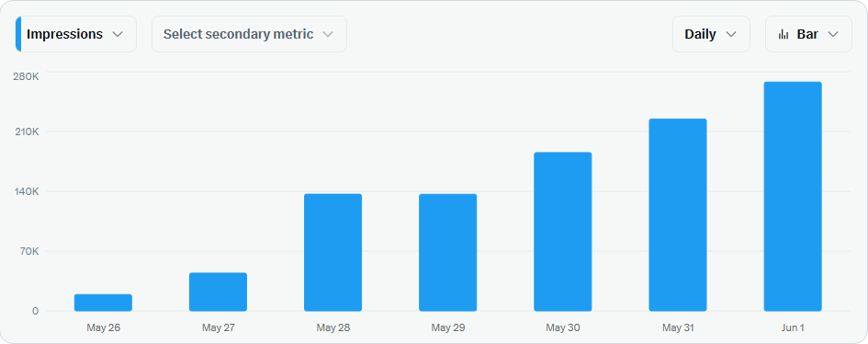
Task: Open the Select secondary metric dropdown
Action: 249,34
